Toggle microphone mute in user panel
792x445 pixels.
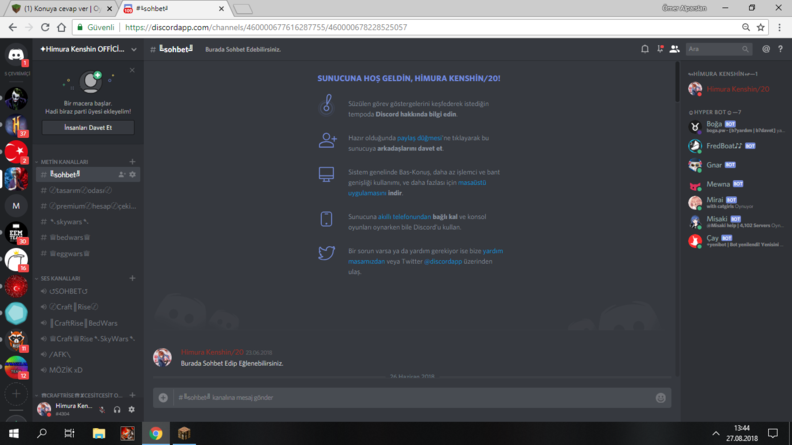click(x=103, y=410)
